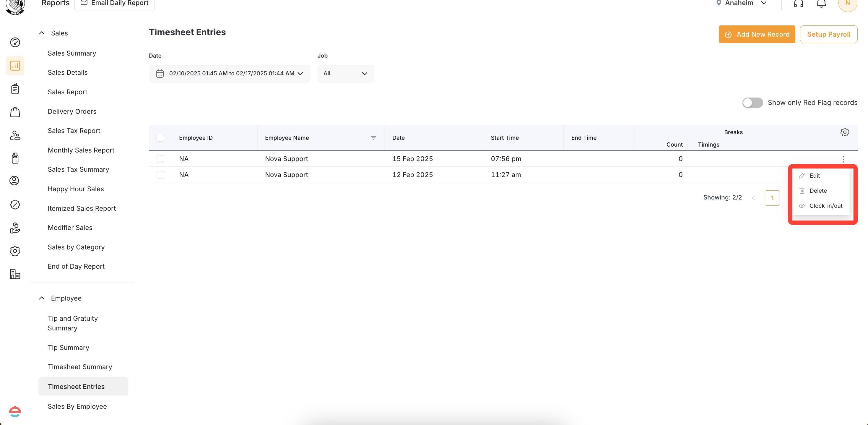Open Sales Details report
The width and height of the screenshot is (868, 425).
(67, 72)
